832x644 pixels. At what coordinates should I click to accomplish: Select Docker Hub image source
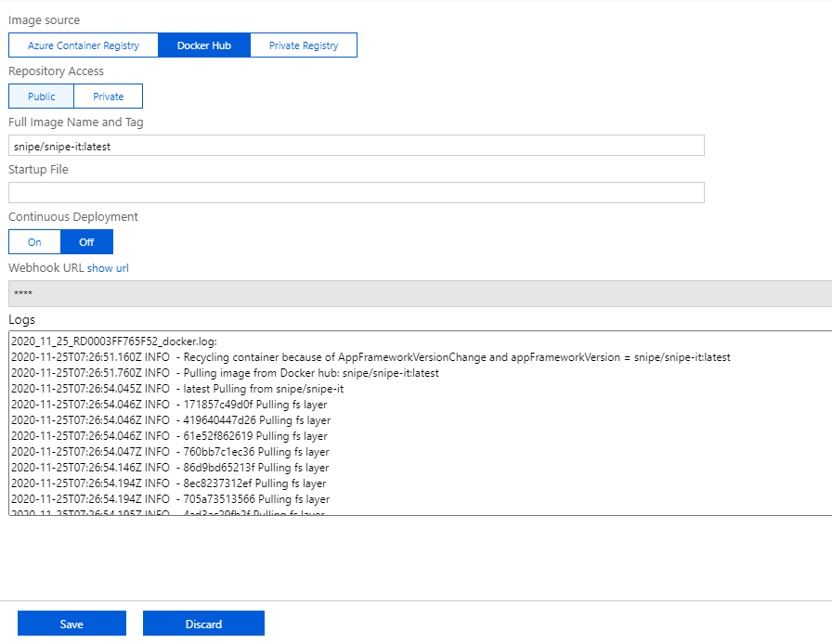point(204,45)
